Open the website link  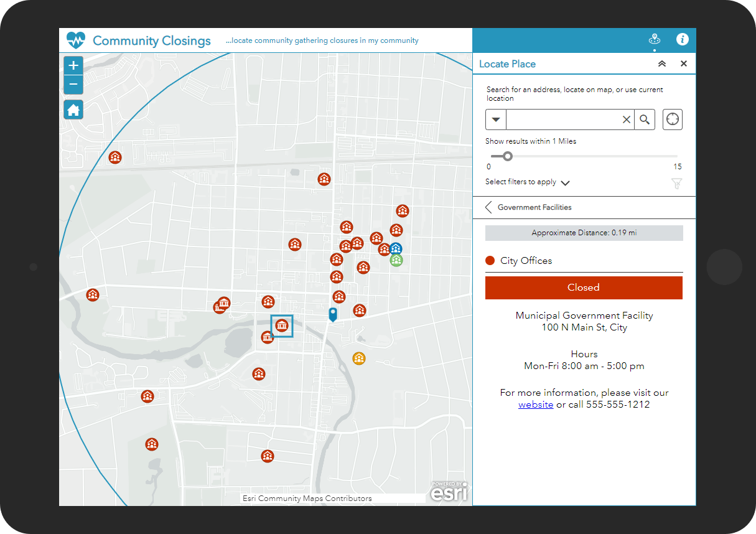(536, 405)
